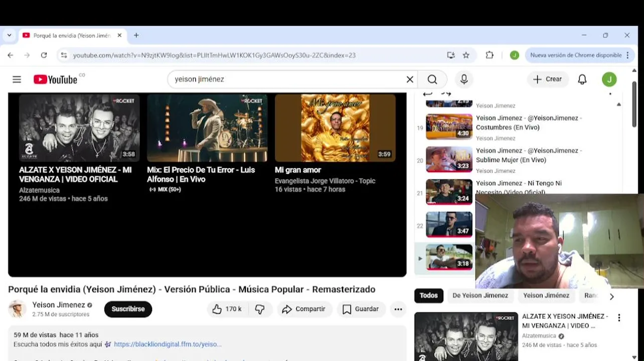
Task: Open the Chrome extensions puzzle icon
Action: (490, 55)
